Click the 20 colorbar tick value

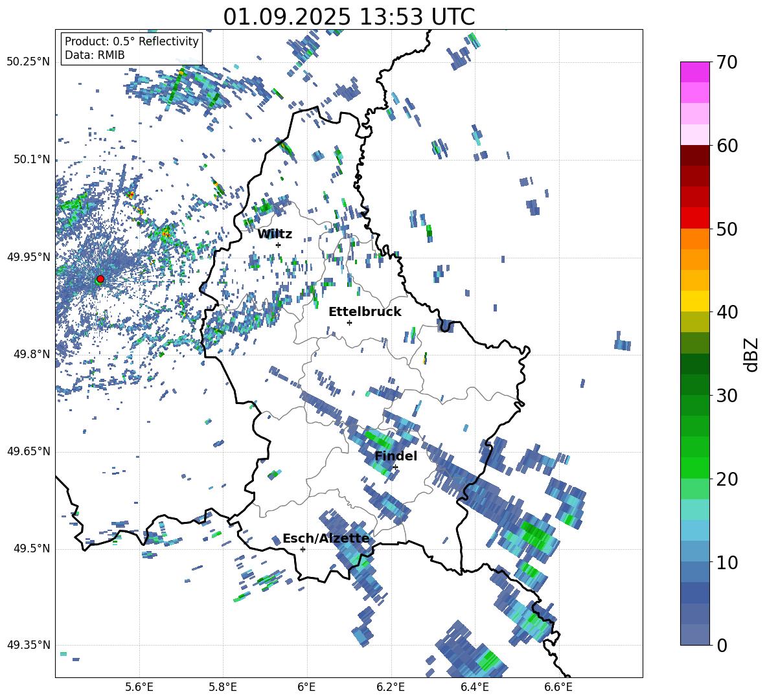point(727,479)
